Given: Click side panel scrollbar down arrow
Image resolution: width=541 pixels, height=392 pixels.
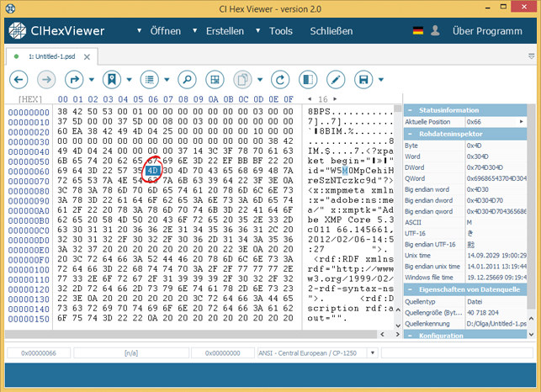Looking at the screenshot, I should (532, 334).
